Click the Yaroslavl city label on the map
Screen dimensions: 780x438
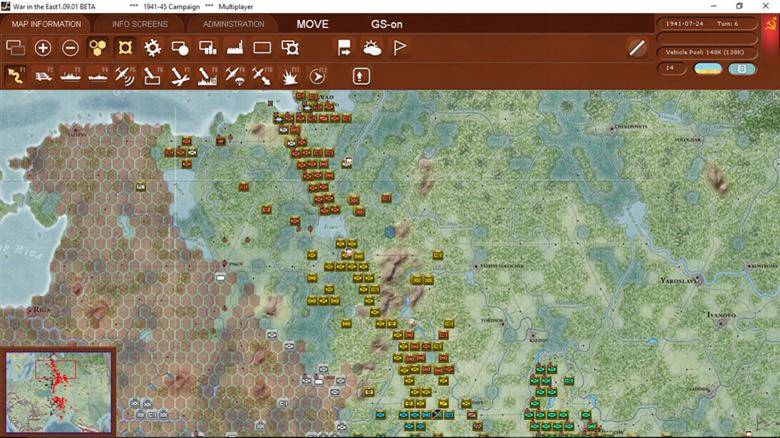point(679,281)
